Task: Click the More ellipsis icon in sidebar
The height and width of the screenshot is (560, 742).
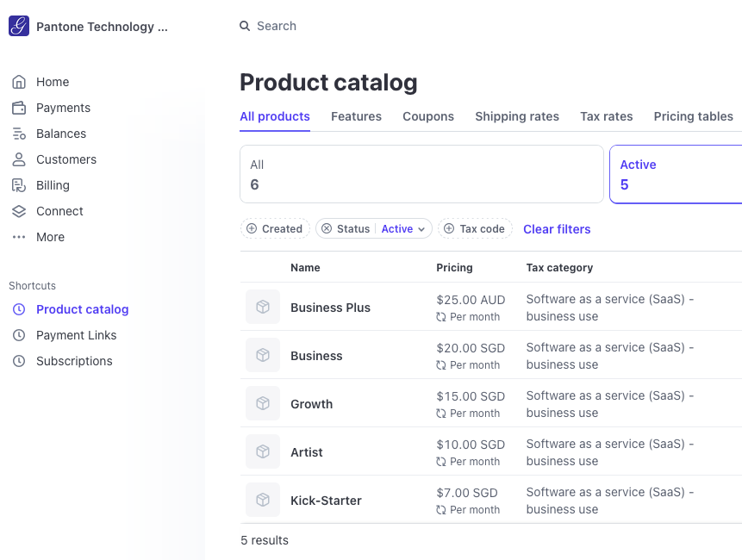Action: (x=17, y=237)
